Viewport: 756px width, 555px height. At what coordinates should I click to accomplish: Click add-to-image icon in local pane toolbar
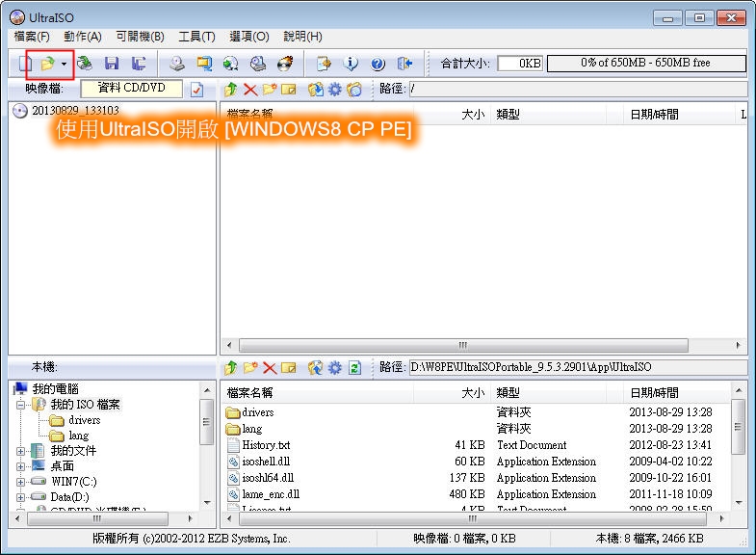point(316,368)
